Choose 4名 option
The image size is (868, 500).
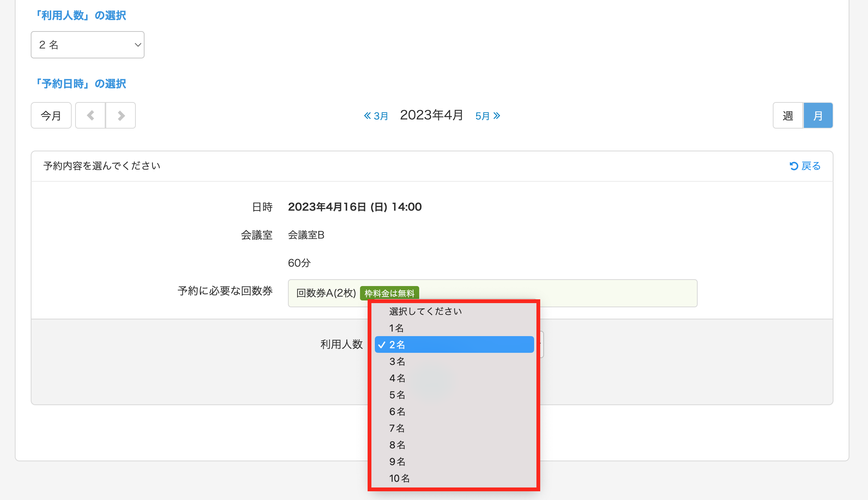tap(397, 378)
